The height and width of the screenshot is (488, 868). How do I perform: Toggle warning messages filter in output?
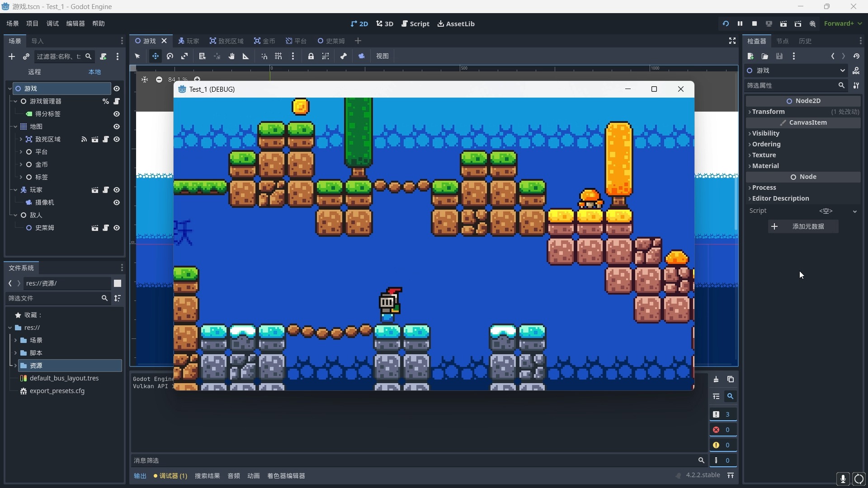click(x=722, y=445)
